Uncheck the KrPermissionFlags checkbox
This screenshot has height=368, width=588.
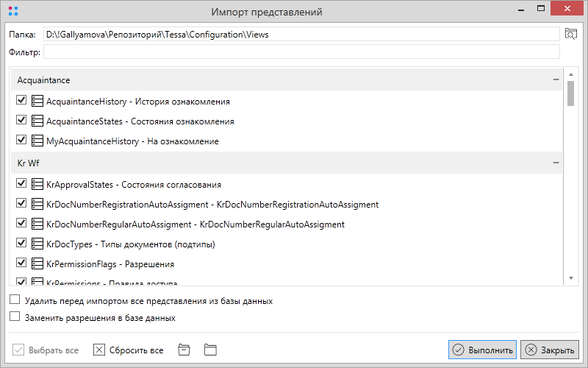pos(21,263)
